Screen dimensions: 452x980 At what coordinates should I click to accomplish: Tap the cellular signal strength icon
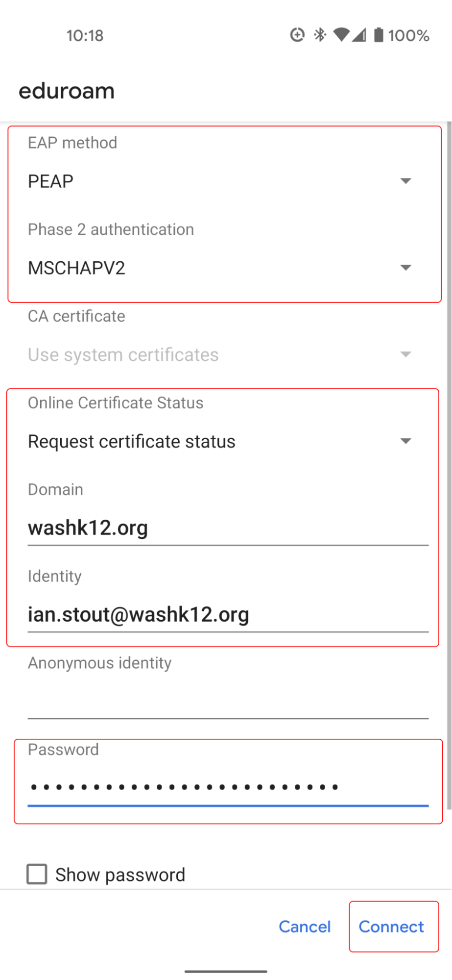click(359, 35)
